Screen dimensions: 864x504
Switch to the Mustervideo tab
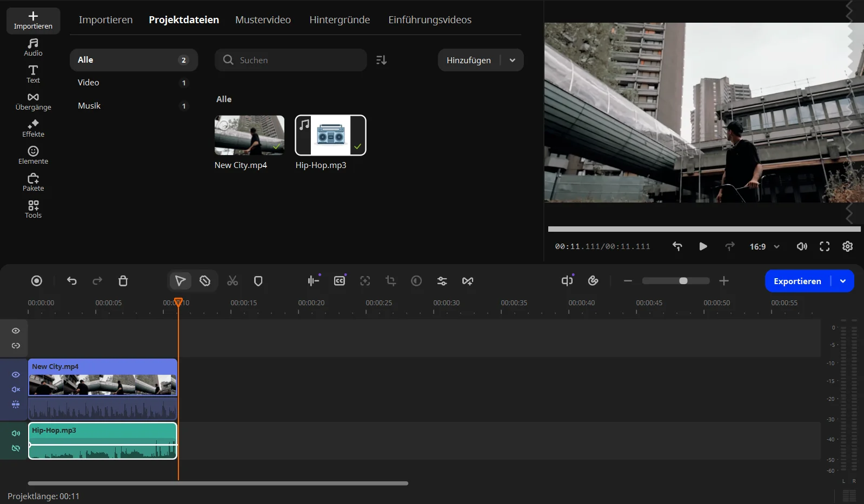[263, 20]
